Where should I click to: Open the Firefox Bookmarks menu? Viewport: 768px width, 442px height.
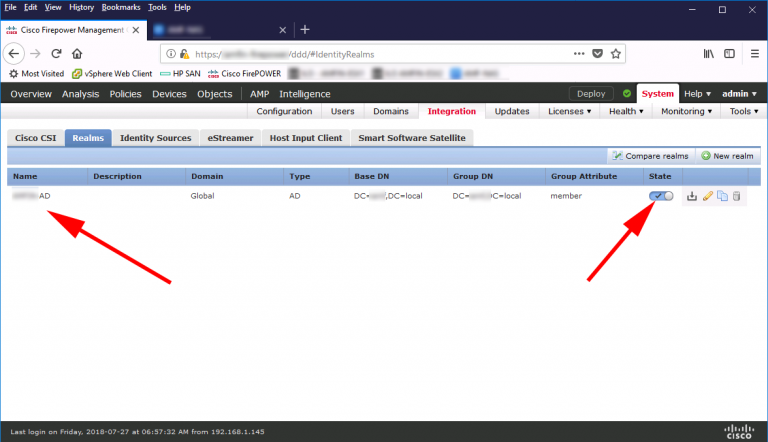[121, 7]
